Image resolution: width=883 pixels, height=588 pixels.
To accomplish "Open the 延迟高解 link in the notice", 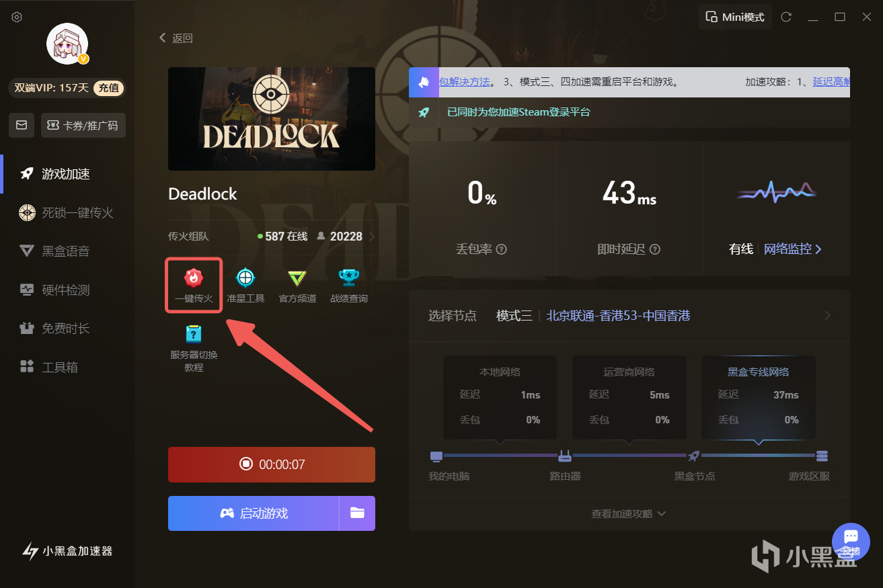I will (x=832, y=82).
